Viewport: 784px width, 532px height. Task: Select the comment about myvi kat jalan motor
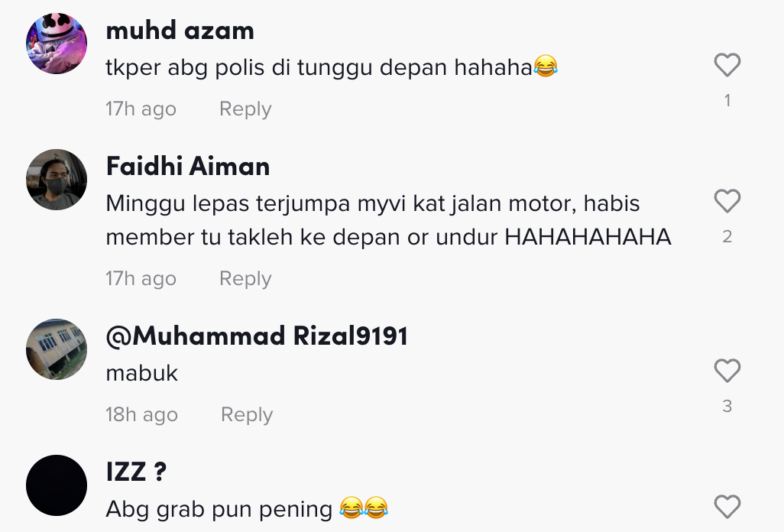coord(388,220)
